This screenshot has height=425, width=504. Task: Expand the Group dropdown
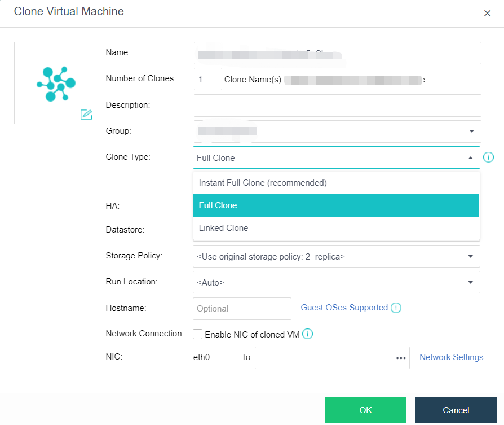tap(471, 131)
